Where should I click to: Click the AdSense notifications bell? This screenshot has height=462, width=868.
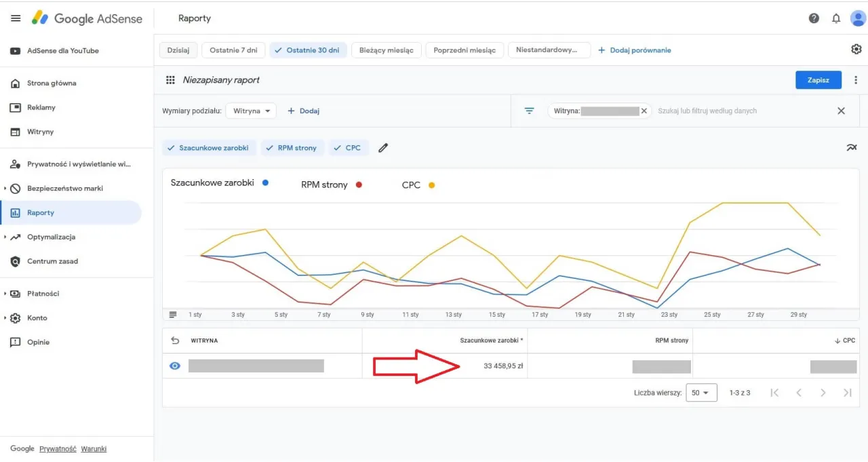tap(836, 18)
